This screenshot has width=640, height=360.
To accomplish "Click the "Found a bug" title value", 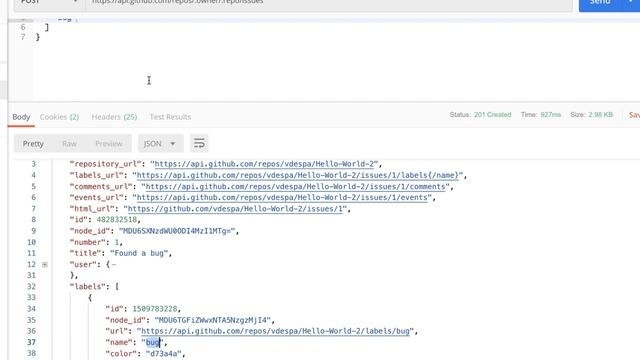I will (x=139, y=253).
